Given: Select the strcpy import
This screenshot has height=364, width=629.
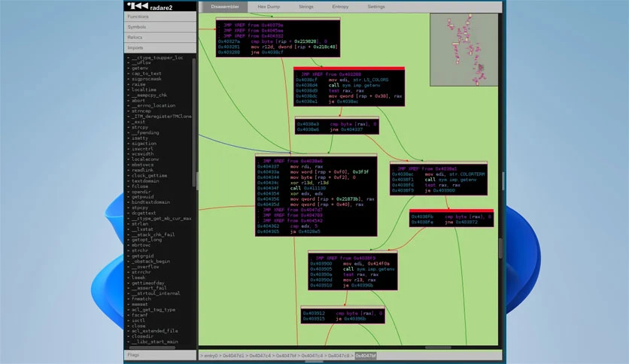Looking at the screenshot, I should click(140, 128).
